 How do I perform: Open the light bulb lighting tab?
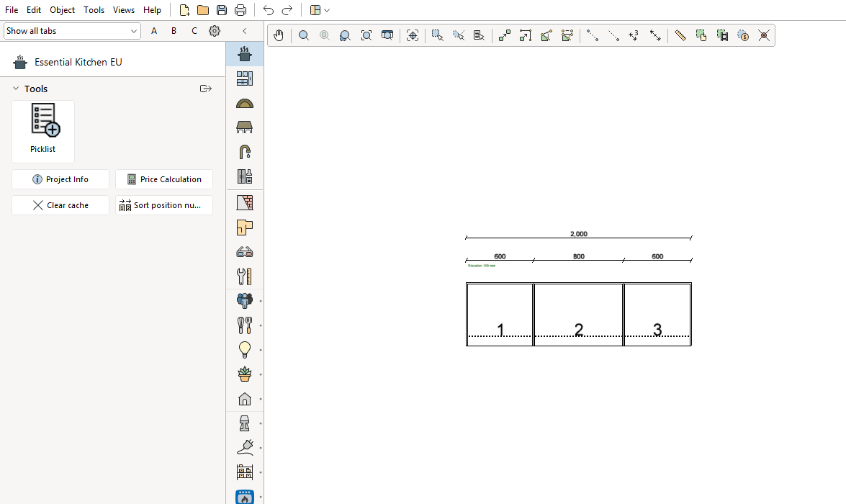tap(244, 350)
